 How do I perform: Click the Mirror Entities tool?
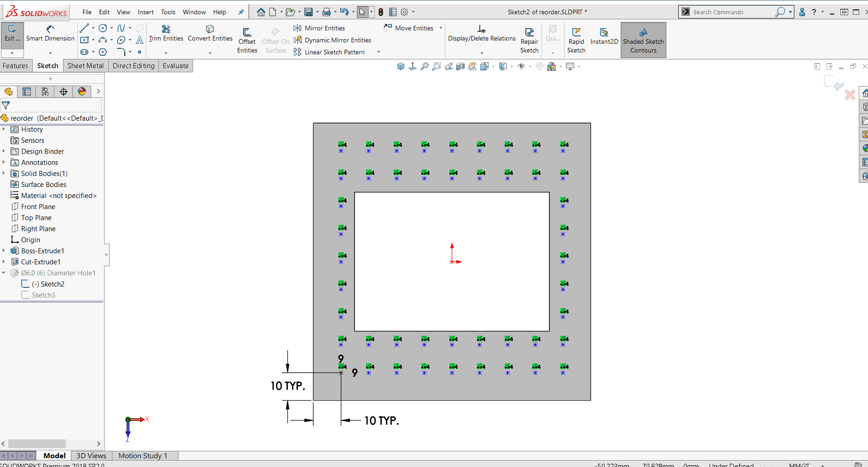(319, 28)
